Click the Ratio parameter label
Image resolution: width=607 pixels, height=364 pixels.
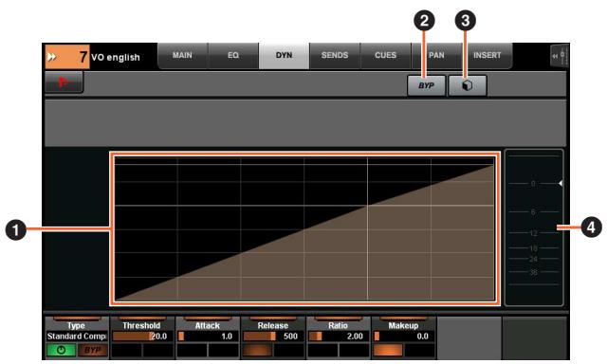(x=338, y=326)
